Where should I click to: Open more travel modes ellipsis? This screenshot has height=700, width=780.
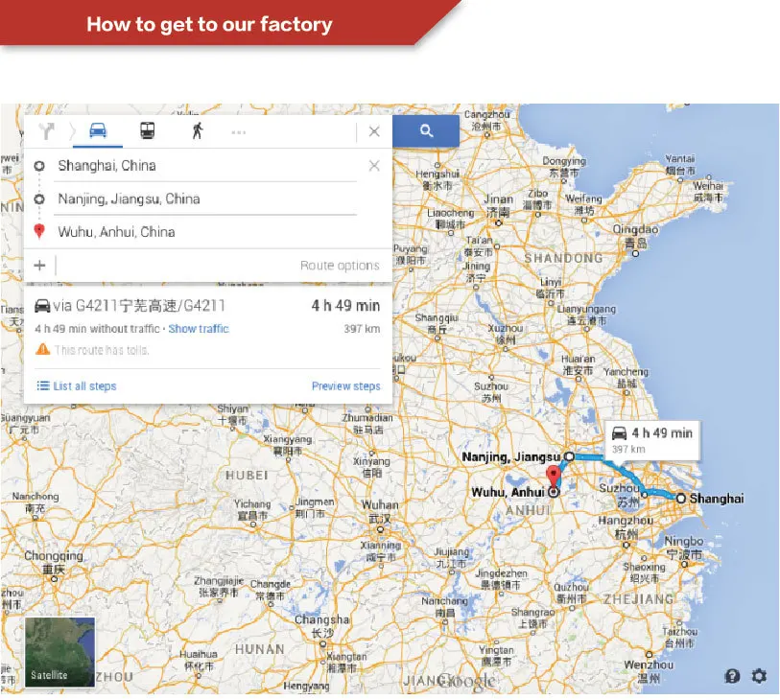[x=238, y=132]
